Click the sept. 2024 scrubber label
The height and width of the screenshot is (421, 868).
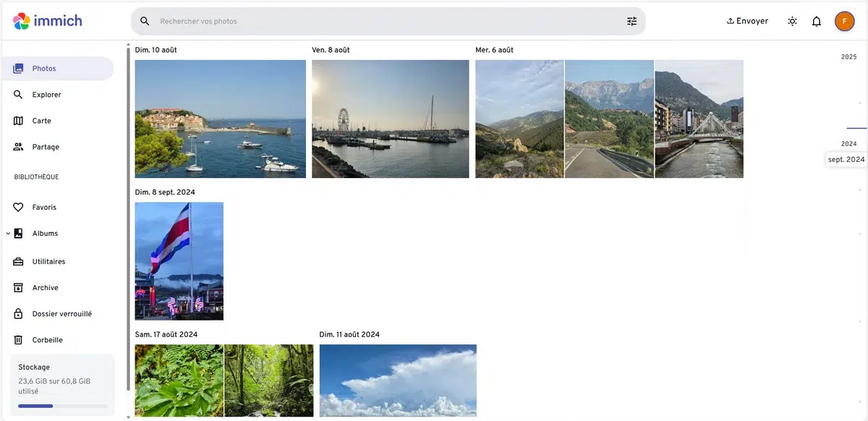(x=846, y=159)
